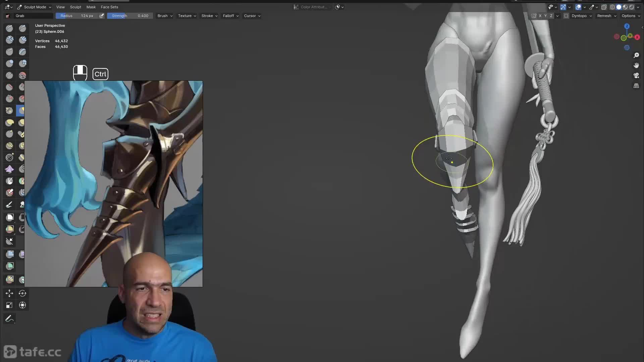Screen dimensions: 644x362
Task: Select the Color Filter tool
Action: coord(10,266)
